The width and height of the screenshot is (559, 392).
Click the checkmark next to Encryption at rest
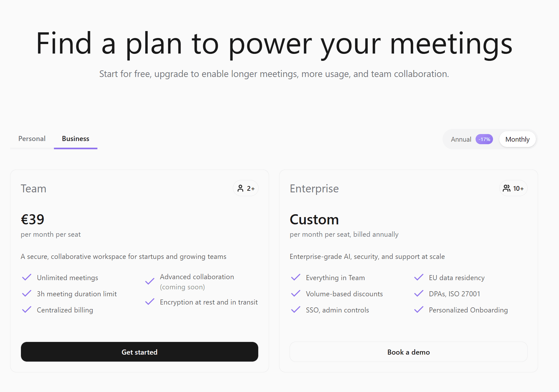point(150,302)
